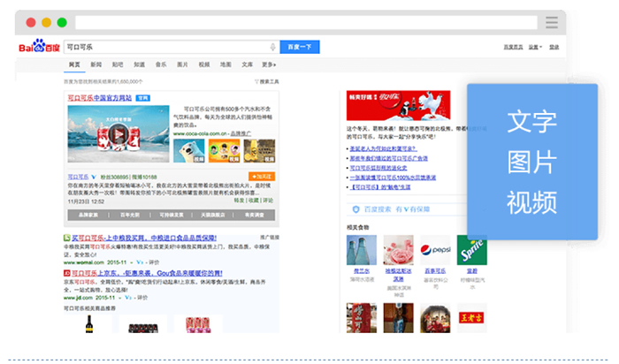This screenshot has height=364, width=619.
Task: Click the Baidu logo
Action: click(x=39, y=46)
